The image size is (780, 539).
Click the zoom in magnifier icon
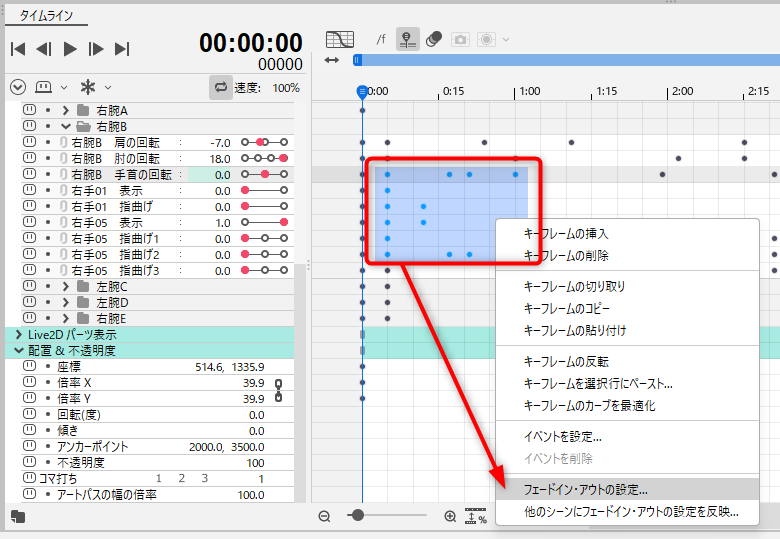tap(450, 516)
